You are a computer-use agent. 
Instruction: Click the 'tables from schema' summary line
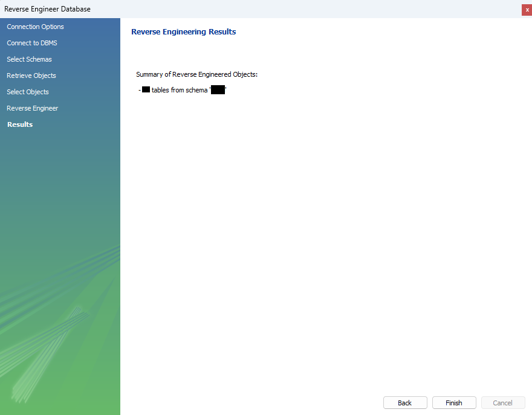(x=183, y=90)
